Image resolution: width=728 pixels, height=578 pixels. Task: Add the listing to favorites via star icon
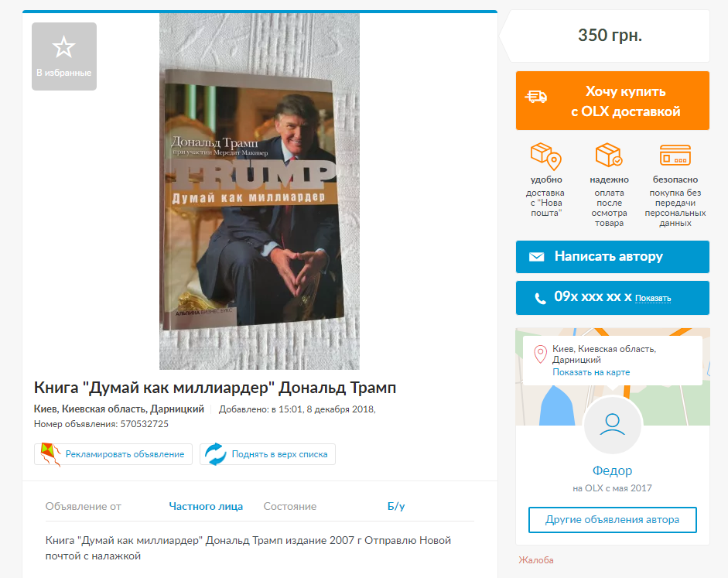[63, 47]
